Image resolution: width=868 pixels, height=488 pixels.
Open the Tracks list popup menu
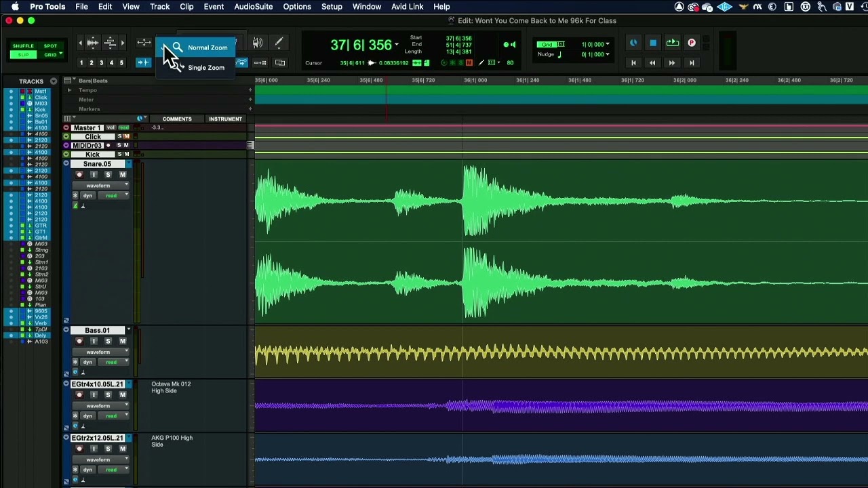click(54, 81)
